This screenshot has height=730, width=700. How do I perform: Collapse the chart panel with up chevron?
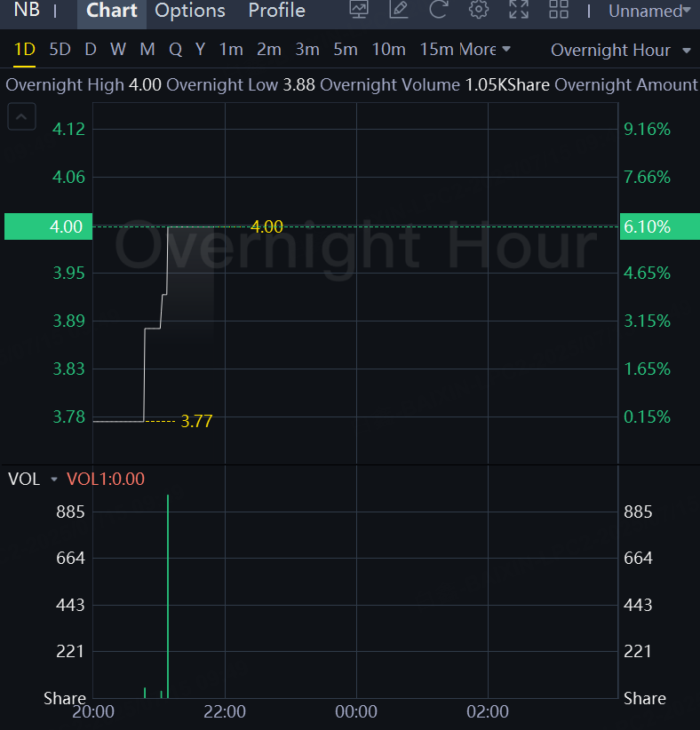[21, 116]
